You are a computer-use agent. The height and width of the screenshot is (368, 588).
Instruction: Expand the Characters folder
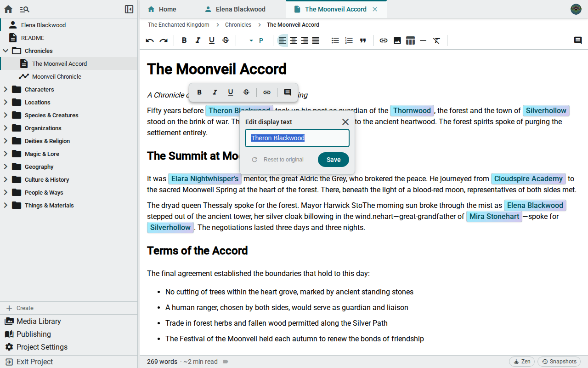(6, 89)
